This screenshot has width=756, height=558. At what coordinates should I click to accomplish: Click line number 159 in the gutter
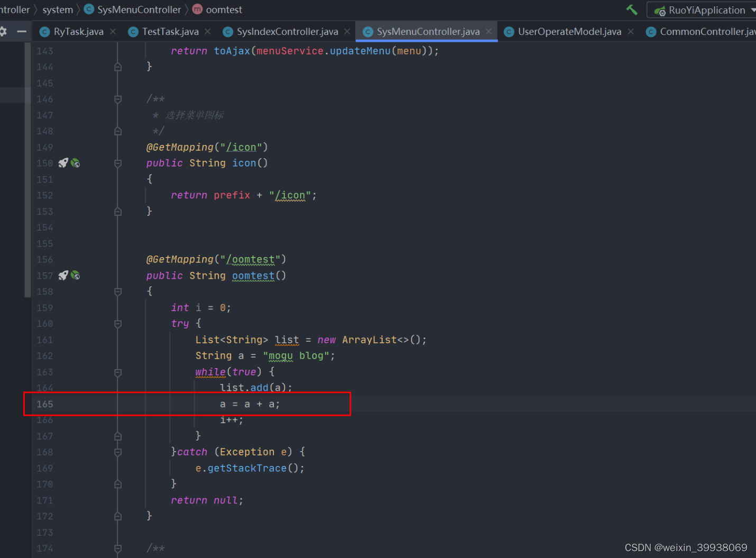coord(45,308)
